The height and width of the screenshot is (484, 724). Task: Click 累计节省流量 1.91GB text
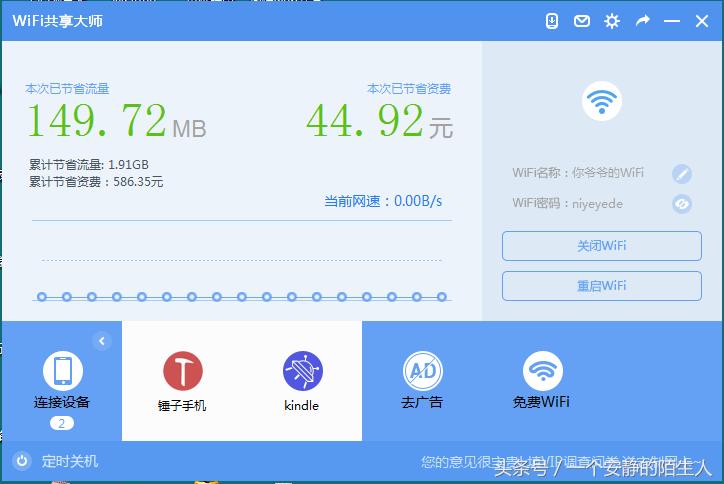point(89,164)
